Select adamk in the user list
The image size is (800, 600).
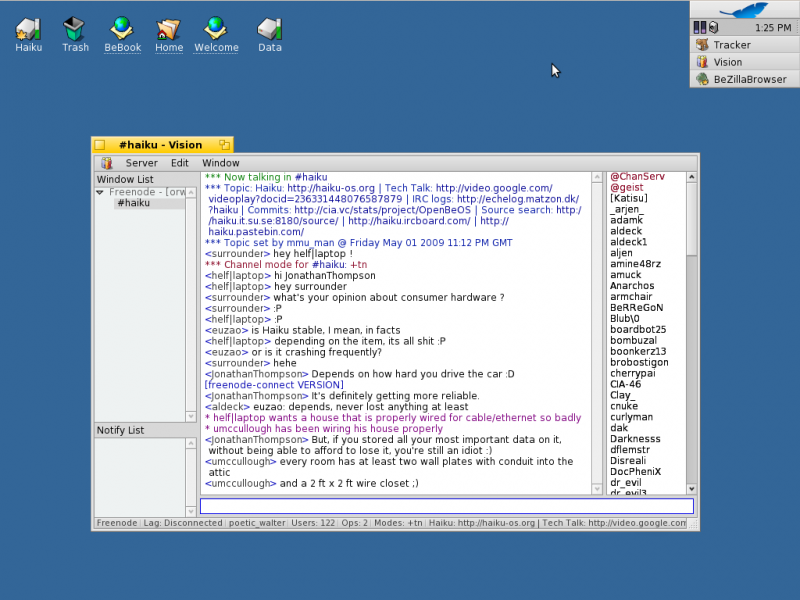coord(626,220)
